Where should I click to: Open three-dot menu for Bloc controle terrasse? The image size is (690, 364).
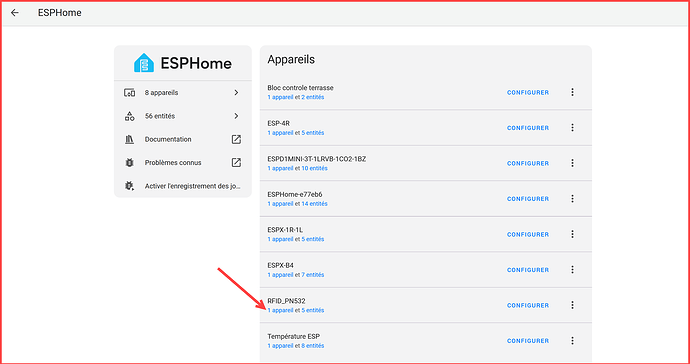(573, 92)
